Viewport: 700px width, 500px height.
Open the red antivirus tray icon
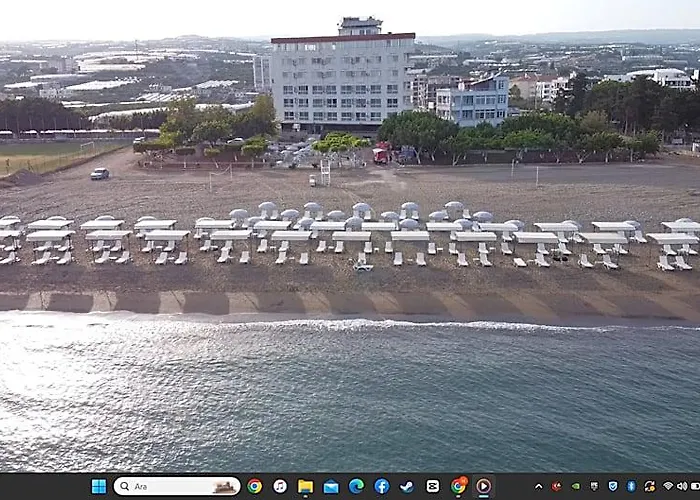(556, 486)
